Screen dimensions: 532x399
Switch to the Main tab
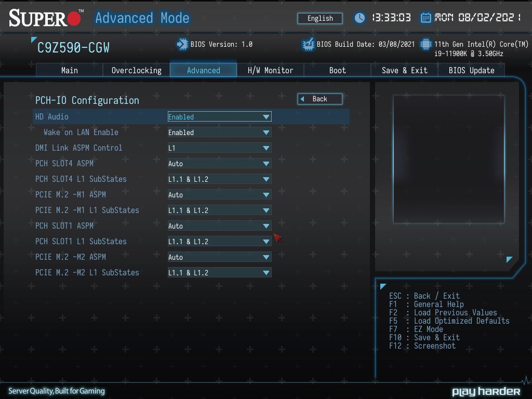(x=70, y=70)
